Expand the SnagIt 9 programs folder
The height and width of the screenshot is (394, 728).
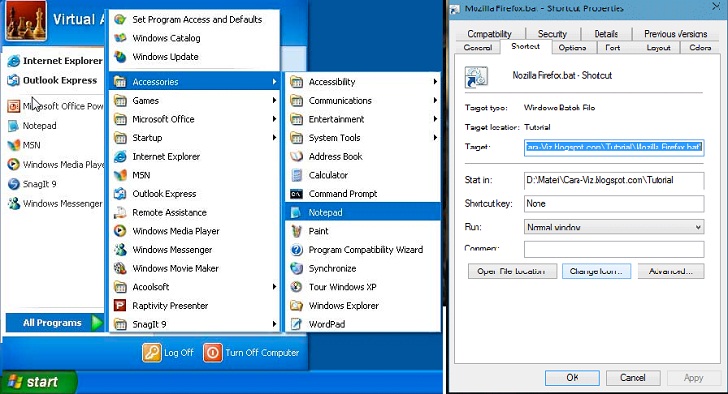click(x=195, y=324)
